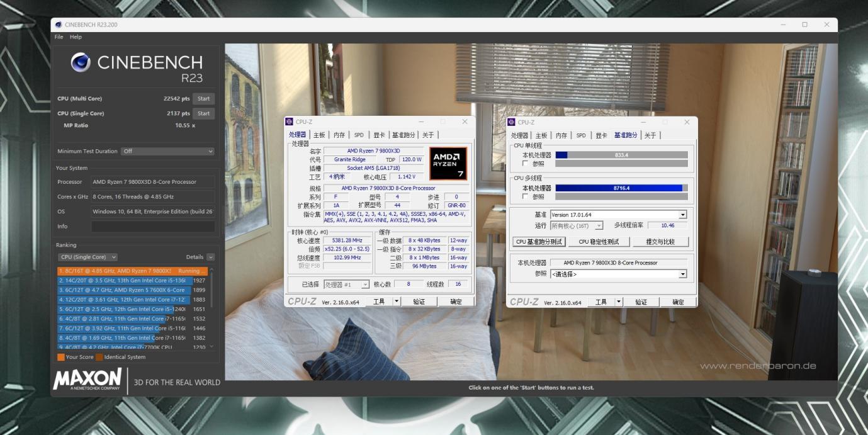Click 工具 button in benchmark window

pos(601,302)
